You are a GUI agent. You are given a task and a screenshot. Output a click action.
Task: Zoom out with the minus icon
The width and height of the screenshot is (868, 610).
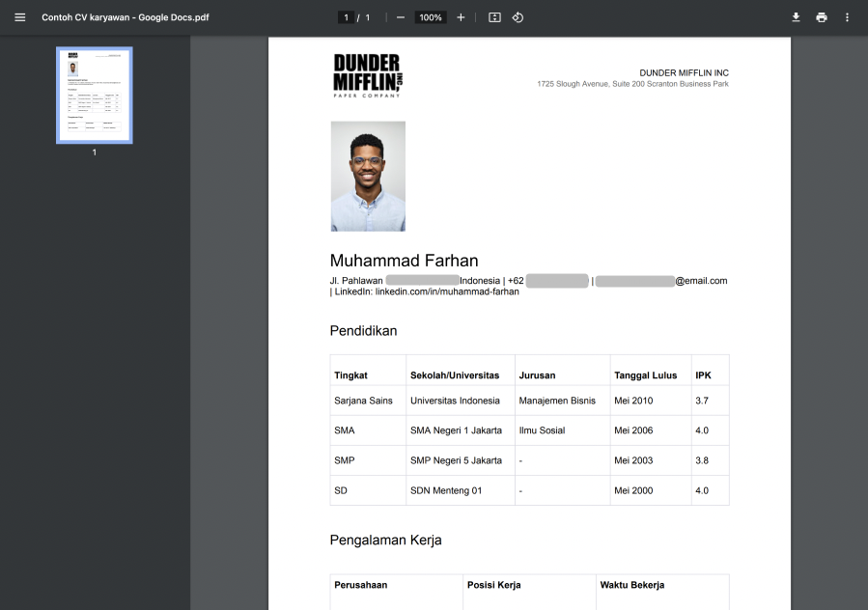pyautogui.click(x=401, y=17)
